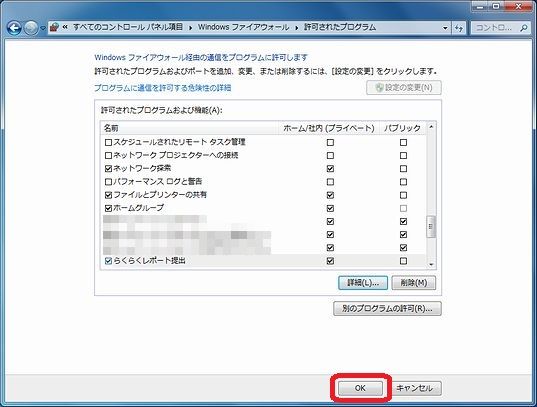537x407 pixels.
Task: Minimize the firewall window
Action: tap(480, 6)
